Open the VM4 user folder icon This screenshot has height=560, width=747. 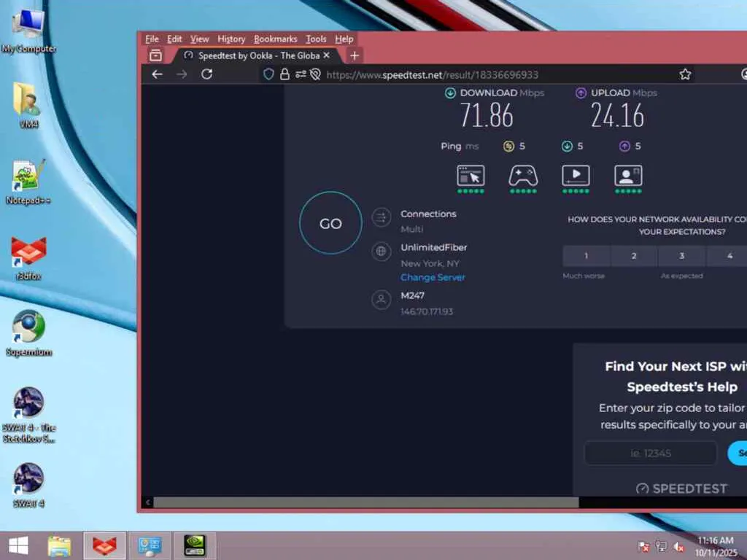click(x=28, y=105)
